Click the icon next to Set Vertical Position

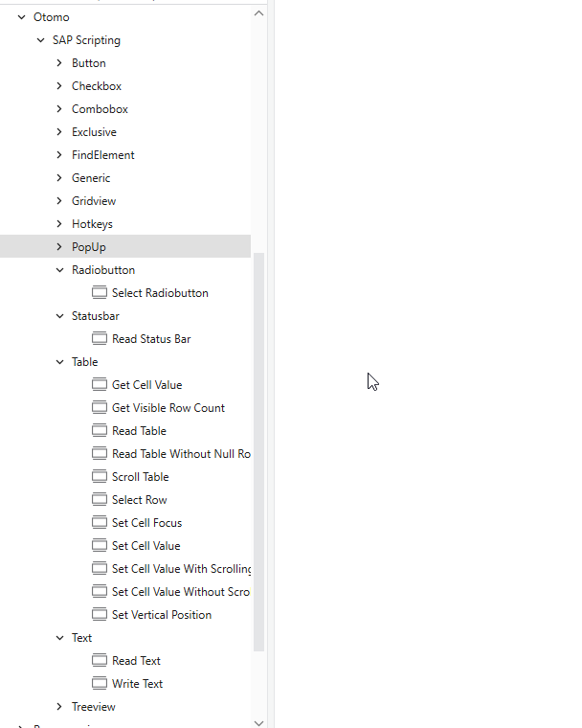(100, 615)
